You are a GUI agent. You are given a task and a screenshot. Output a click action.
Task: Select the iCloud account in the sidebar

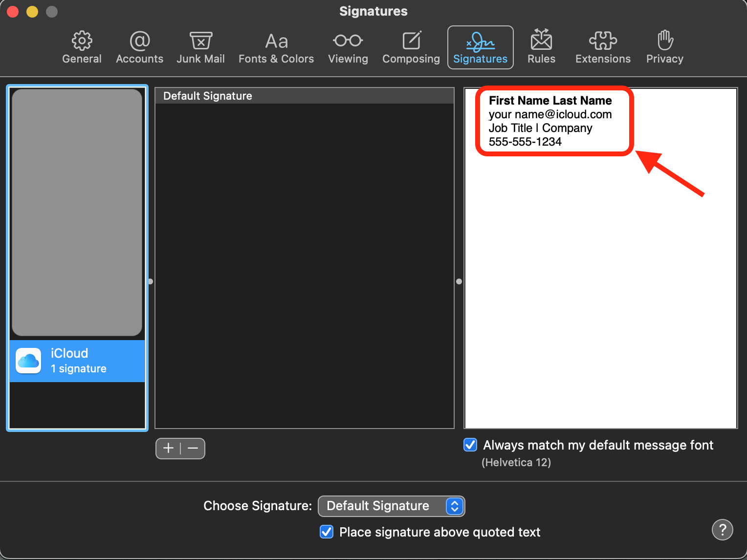(77, 361)
